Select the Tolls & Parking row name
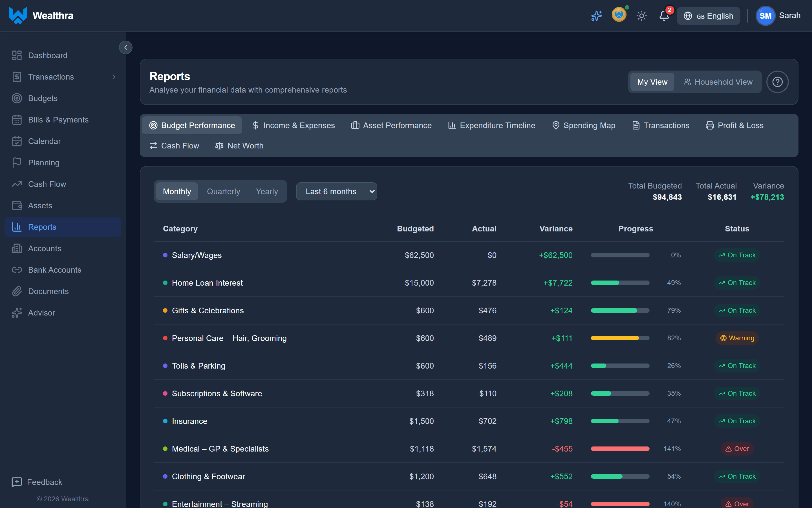 coord(199,366)
